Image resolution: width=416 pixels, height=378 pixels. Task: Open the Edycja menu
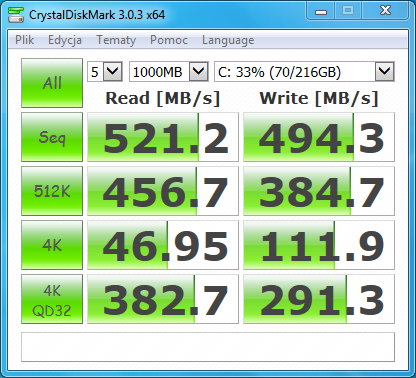click(65, 40)
